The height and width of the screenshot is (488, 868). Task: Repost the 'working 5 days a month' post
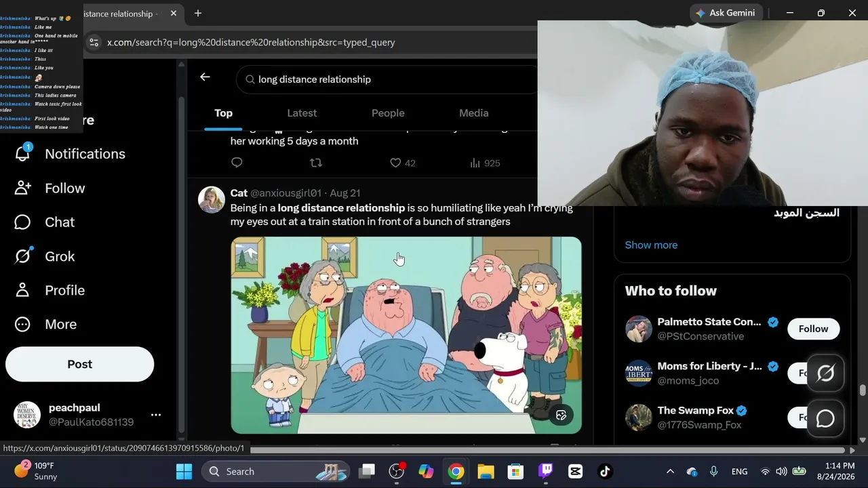316,163
